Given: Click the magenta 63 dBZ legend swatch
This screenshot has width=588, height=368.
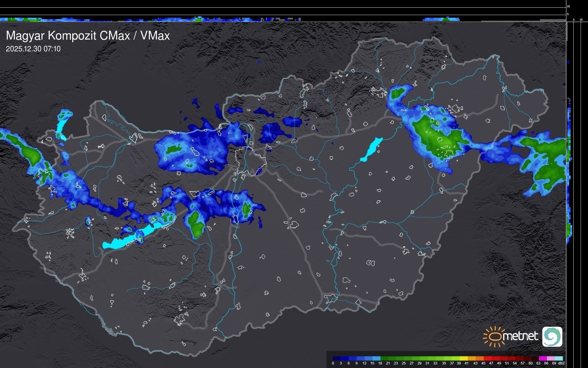Looking at the screenshot, I should [x=542, y=358].
